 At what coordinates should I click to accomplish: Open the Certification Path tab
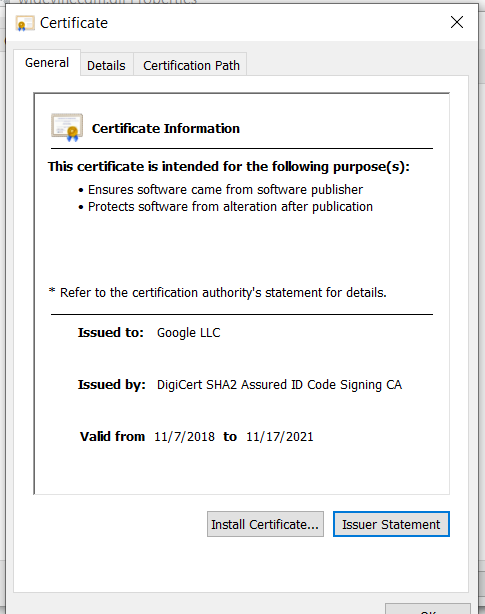point(191,65)
